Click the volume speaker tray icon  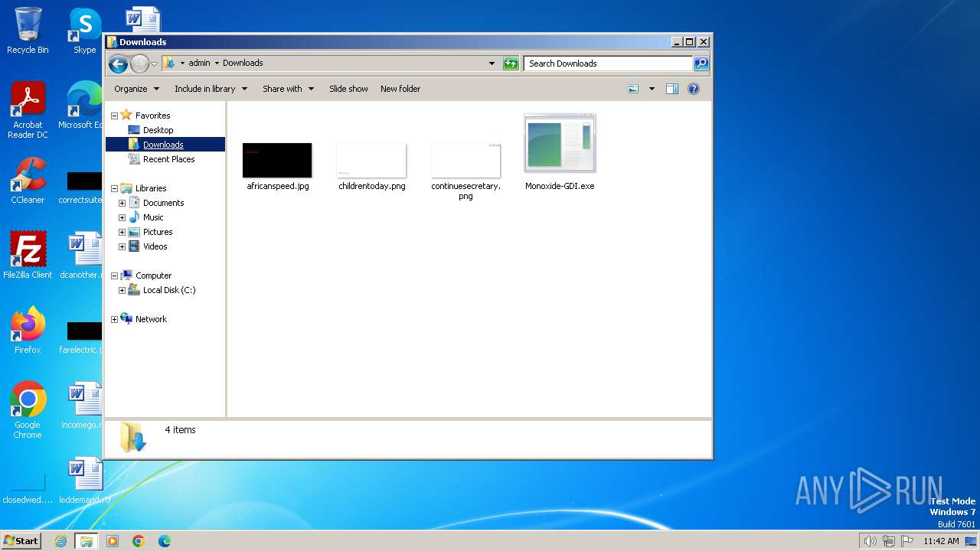(x=870, y=541)
